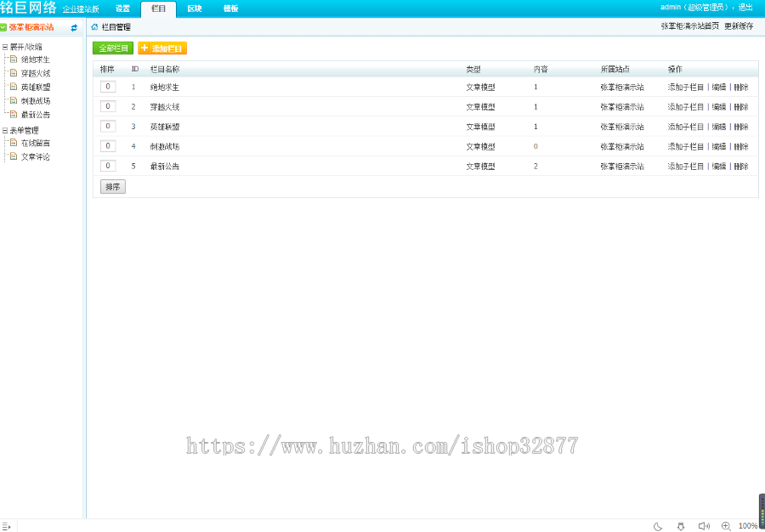
Task: Open the green site dropdown arrow in sidebar
Action: pos(3,28)
